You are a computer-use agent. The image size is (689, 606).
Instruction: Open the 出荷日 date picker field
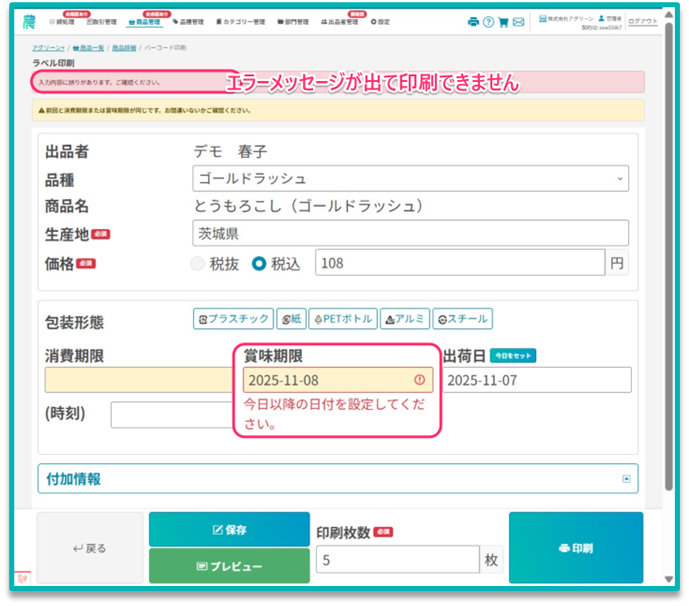pyautogui.click(x=536, y=380)
